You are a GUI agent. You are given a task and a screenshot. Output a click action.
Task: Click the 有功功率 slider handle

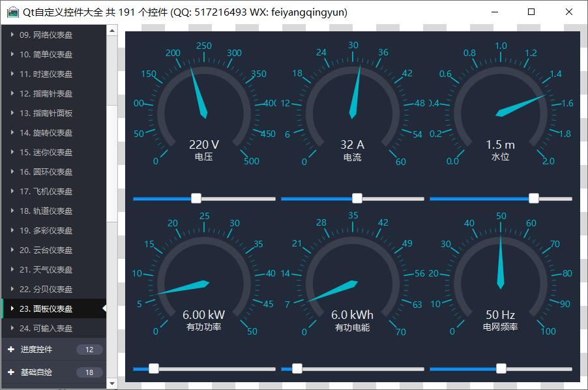tap(154, 368)
